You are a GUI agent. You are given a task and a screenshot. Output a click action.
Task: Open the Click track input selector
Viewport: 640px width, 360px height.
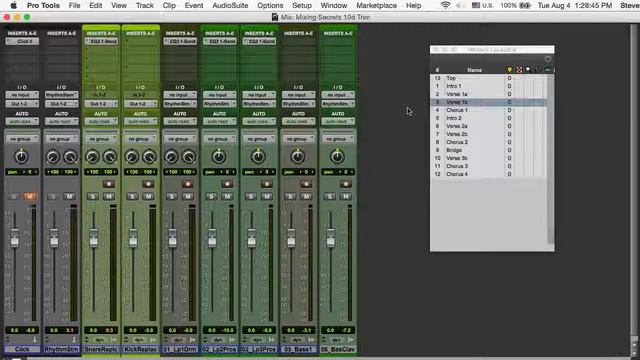tap(22, 95)
